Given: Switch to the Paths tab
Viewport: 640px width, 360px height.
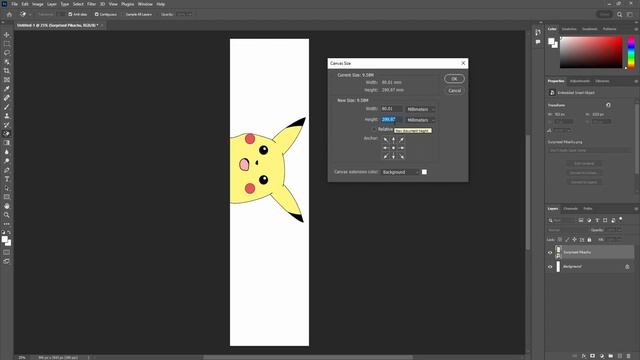Looking at the screenshot, I should click(x=588, y=209).
